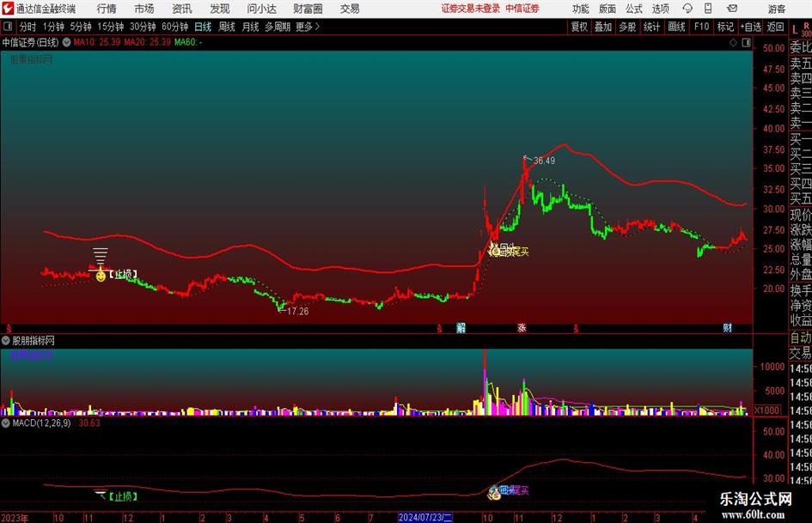Click the 中信证券 broker link
This screenshot has width=812, height=523.
[x=522, y=9]
